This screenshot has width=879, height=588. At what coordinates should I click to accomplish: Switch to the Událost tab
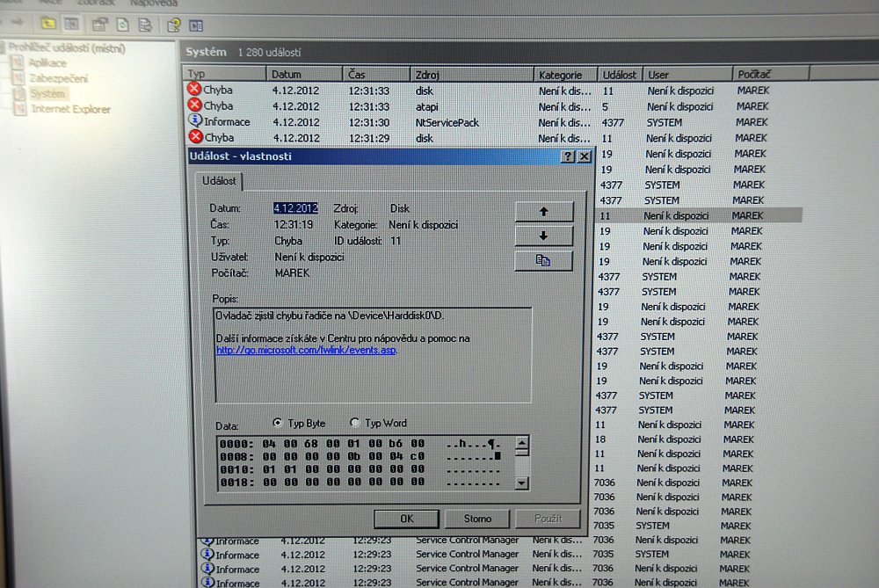pyautogui.click(x=219, y=181)
